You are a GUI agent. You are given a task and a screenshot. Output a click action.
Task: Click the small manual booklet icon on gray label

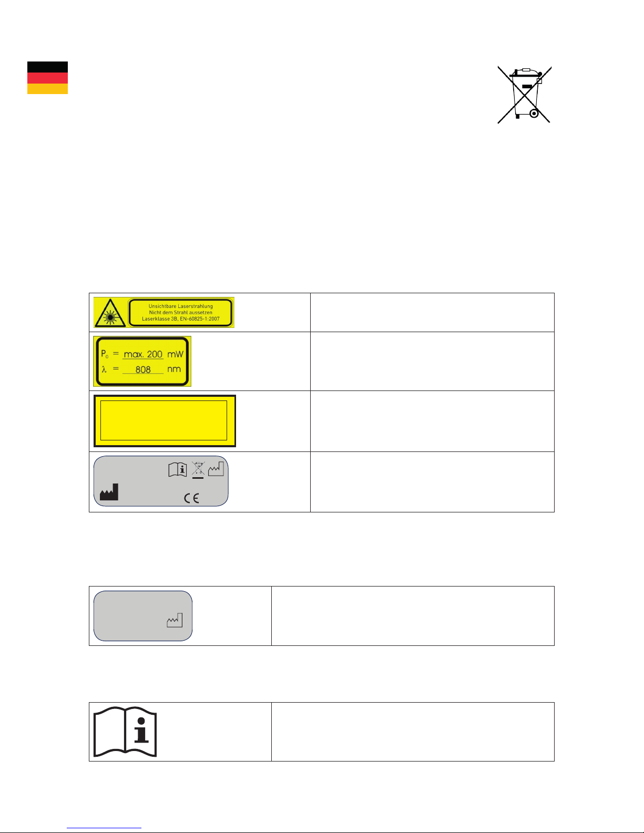(178, 469)
